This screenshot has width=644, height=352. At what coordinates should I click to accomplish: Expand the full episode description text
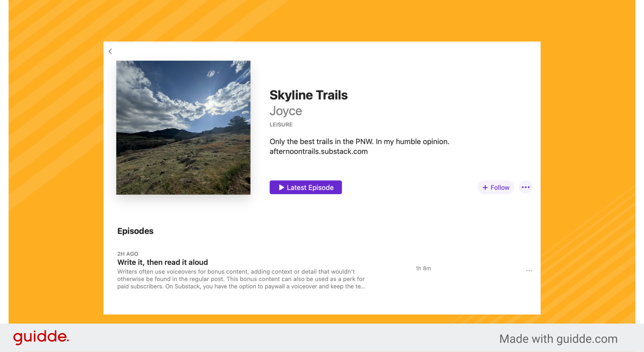(x=241, y=279)
